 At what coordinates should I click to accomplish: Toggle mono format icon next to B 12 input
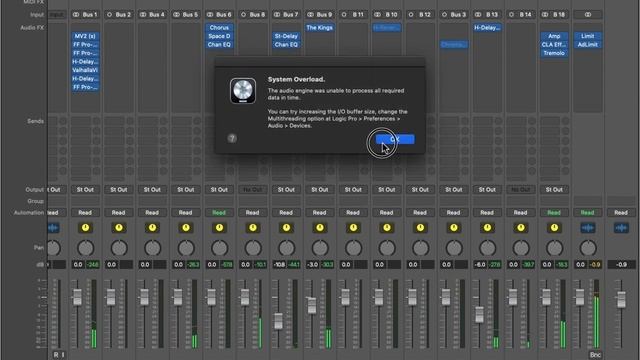[411, 15]
